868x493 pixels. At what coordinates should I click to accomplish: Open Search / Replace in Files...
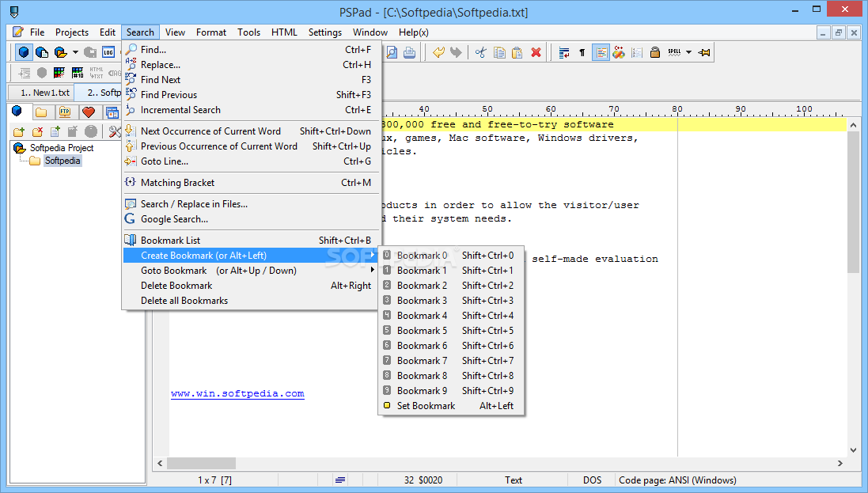click(250, 204)
